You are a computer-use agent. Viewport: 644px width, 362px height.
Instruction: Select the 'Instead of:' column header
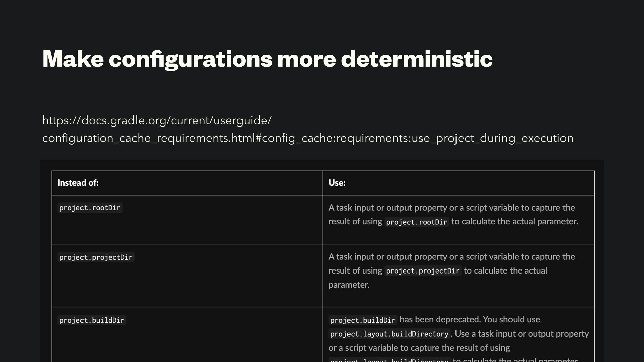(78, 183)
